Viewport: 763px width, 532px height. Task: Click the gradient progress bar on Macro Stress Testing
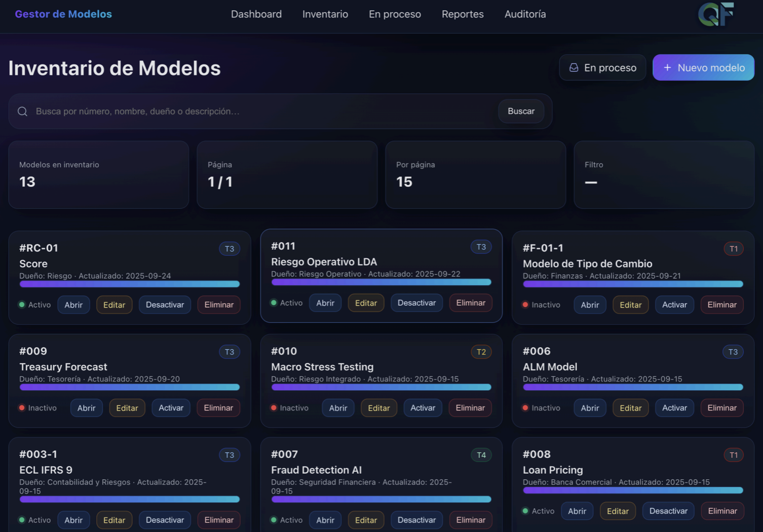coord(381,388)
